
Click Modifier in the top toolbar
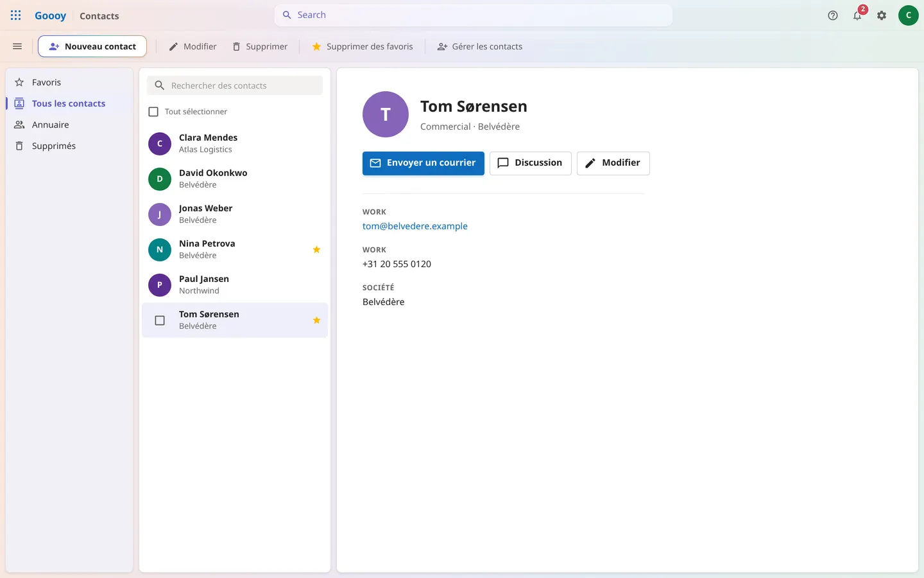(193, 46)
